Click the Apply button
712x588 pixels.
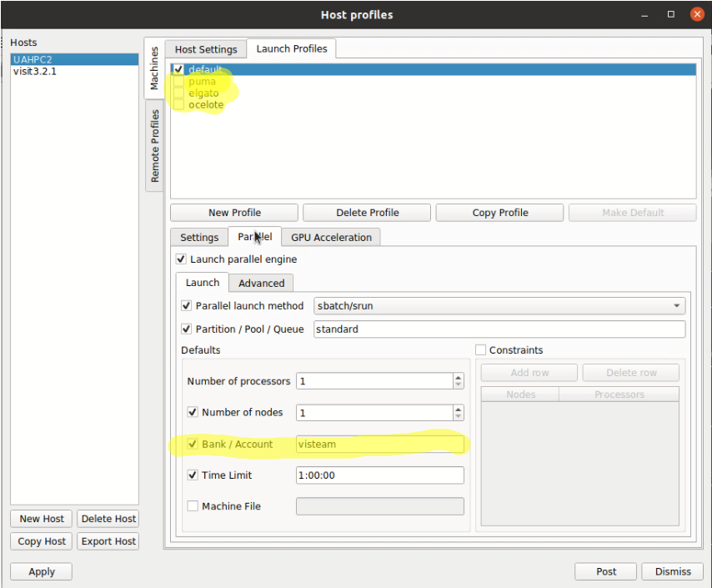tap(42, 571)
